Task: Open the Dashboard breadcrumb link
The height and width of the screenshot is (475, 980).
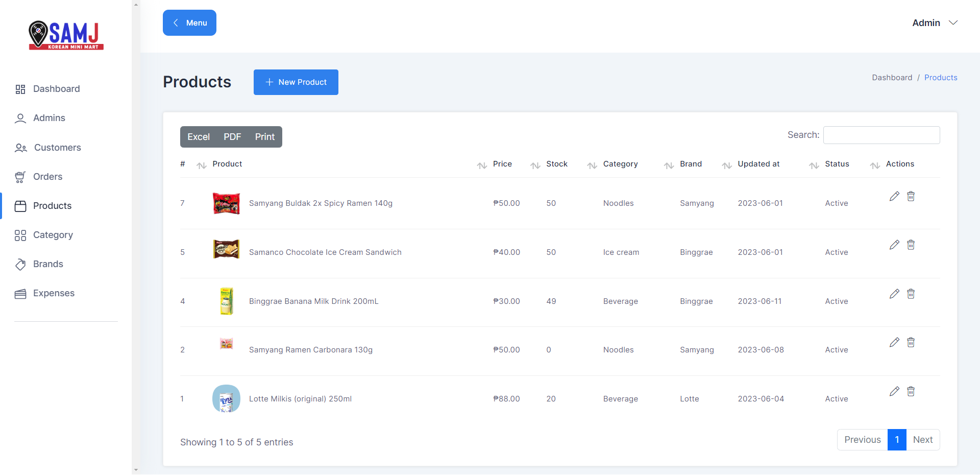Action: point(892,77)
